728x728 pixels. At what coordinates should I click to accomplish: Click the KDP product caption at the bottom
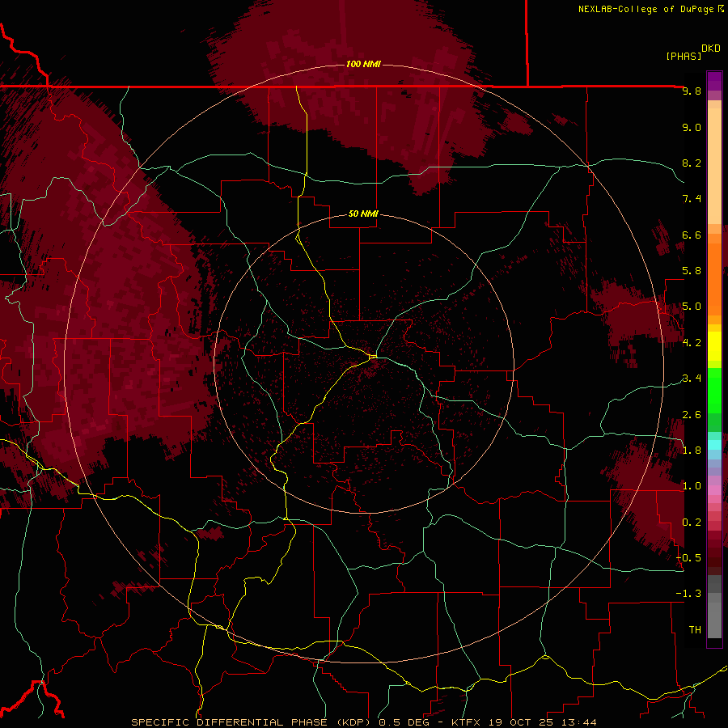tap(363, 722)
